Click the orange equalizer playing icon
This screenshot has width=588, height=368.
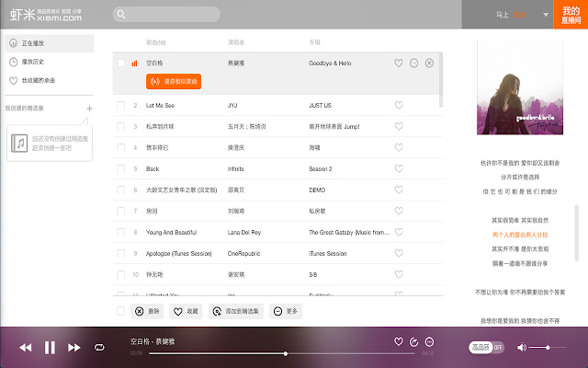pos(134,63)
